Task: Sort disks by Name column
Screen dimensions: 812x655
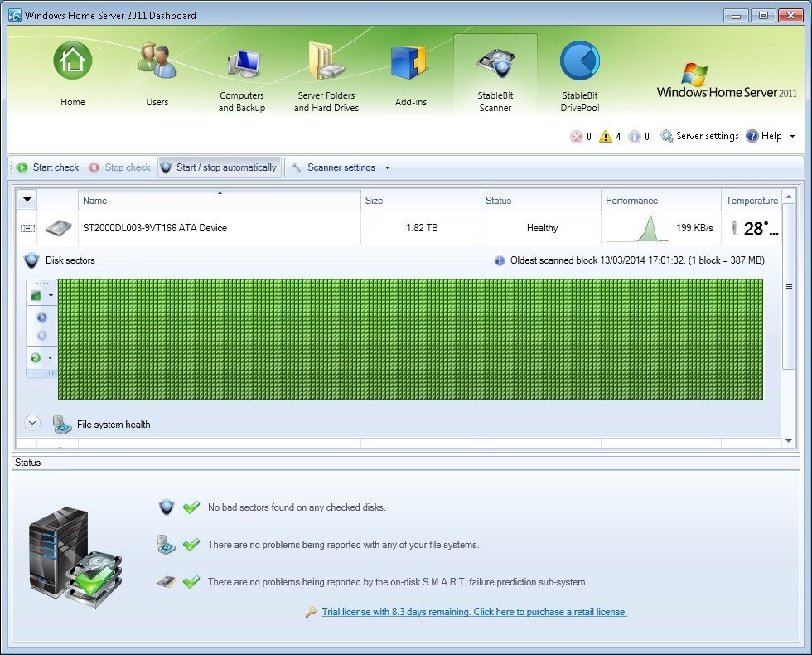Action: click(220, 200)
